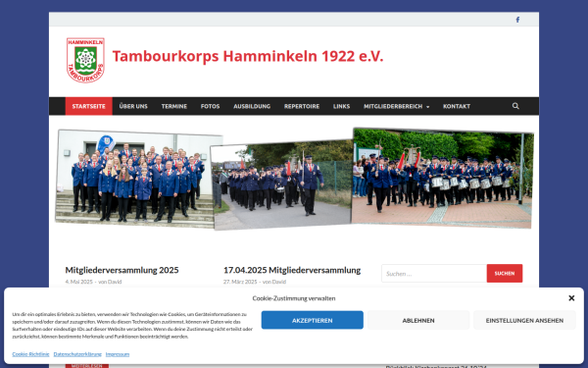Viewport: 588px width, 368px height.
Task: Open the Cookie-Richtlinie link
Action: point(30,354)
